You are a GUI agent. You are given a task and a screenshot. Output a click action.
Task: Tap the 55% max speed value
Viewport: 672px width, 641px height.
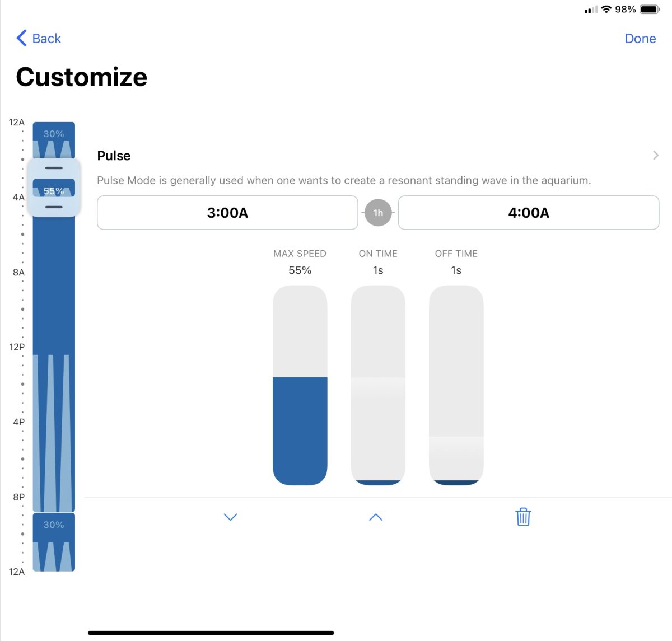tap(300, 270)
